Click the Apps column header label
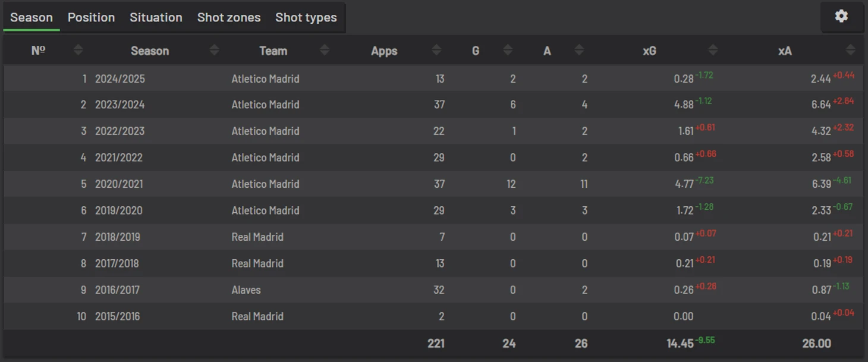Screen dimensions: 868x362 pyautogui.click(x=384, y=51)
